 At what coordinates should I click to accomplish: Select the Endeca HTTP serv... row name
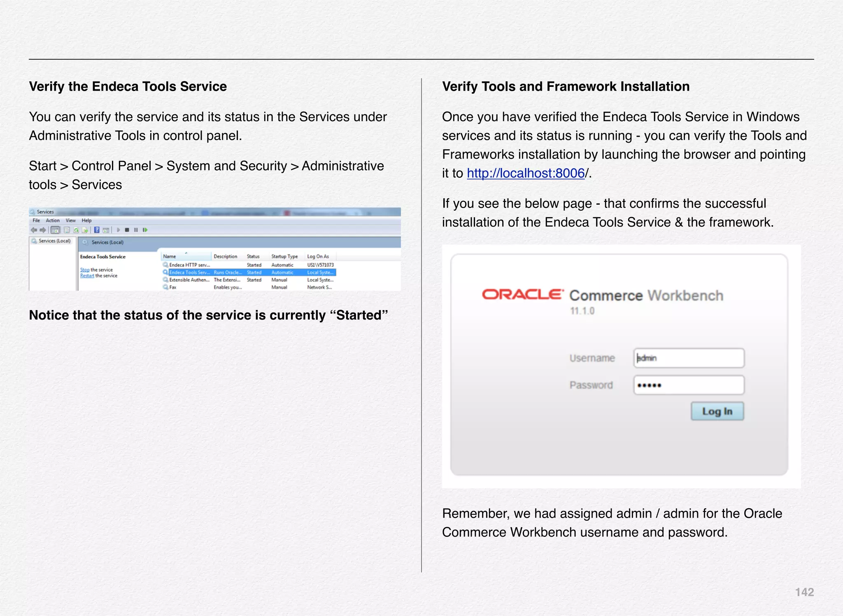coord(190,265)
